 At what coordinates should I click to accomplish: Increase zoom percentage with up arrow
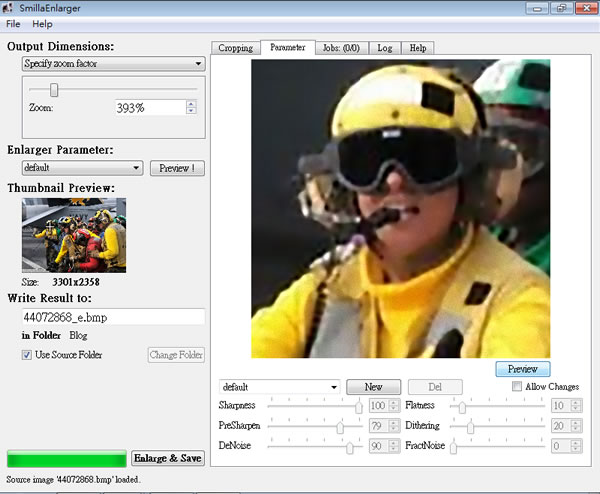pos(191,104)
